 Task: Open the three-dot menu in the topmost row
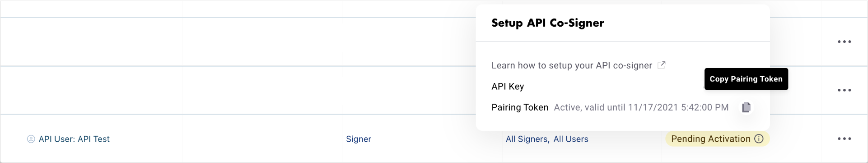point(845,42)
